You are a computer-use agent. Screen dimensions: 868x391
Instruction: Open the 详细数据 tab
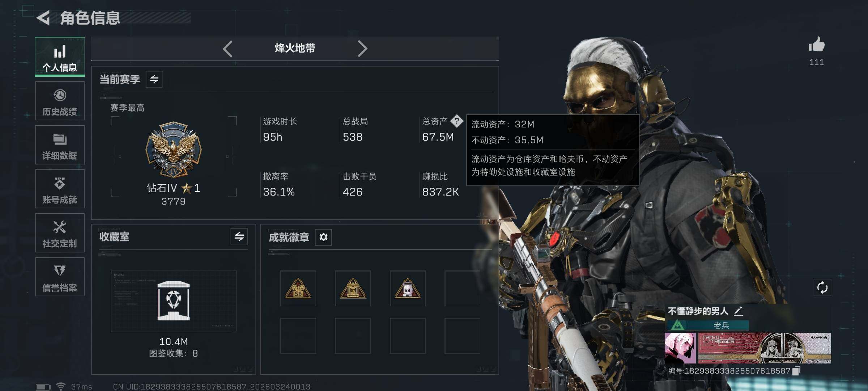click(x=60, y=145)
